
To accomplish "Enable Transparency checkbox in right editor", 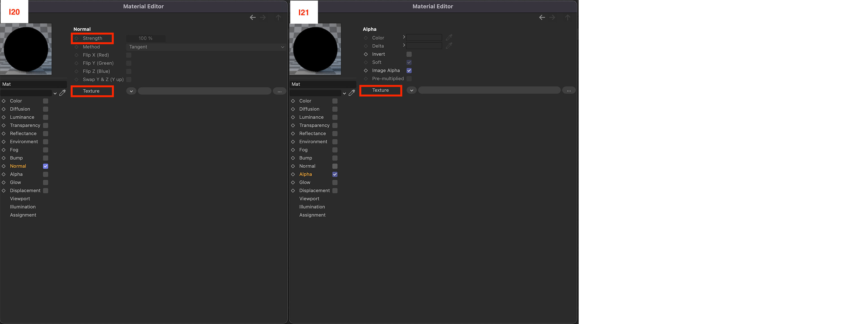I will pos(335,126).
